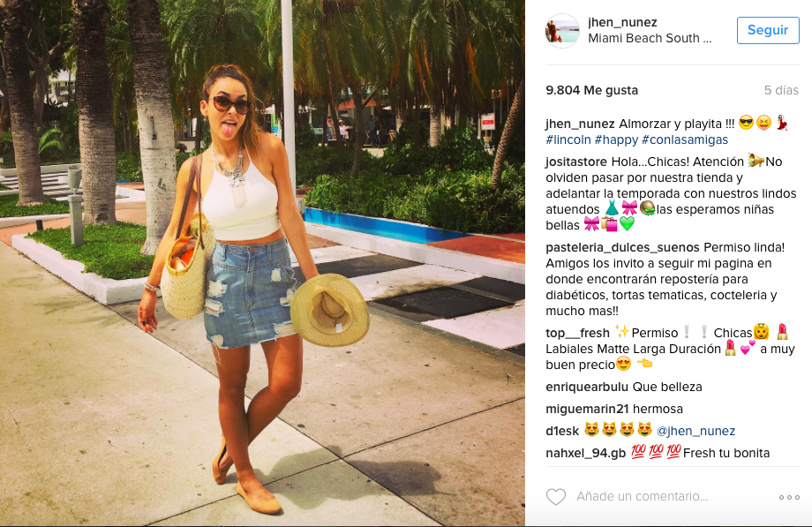The image size is (812, 527).
Task: Click the @jhen_nunez mention in d1esk comment
Action: click(x=695, y=431)
